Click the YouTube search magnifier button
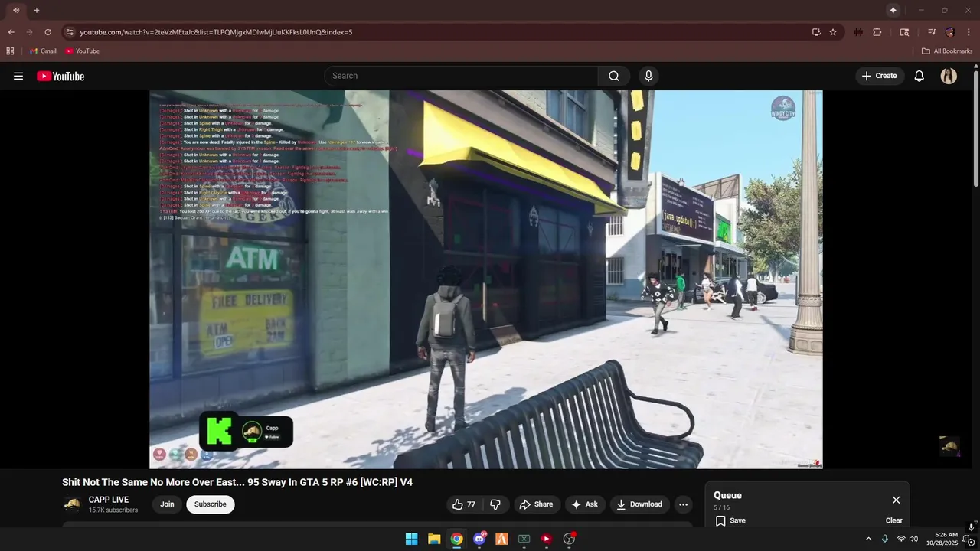 point(614,76)
